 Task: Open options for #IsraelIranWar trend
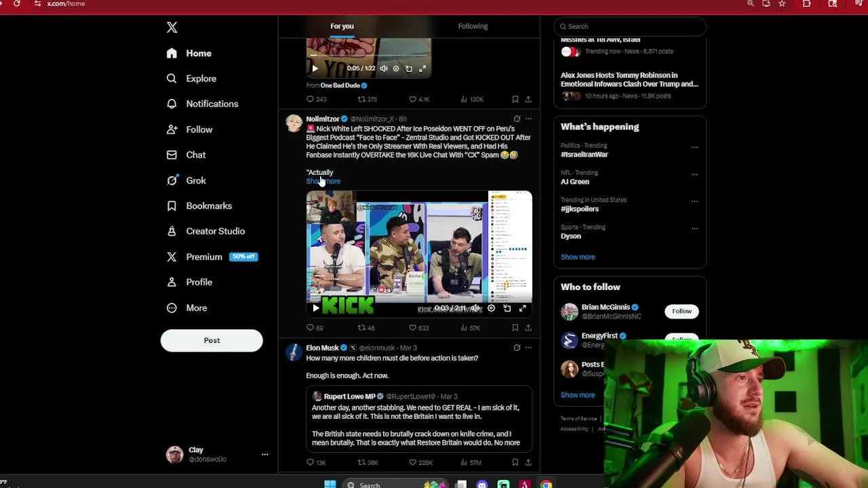(694, 147)
